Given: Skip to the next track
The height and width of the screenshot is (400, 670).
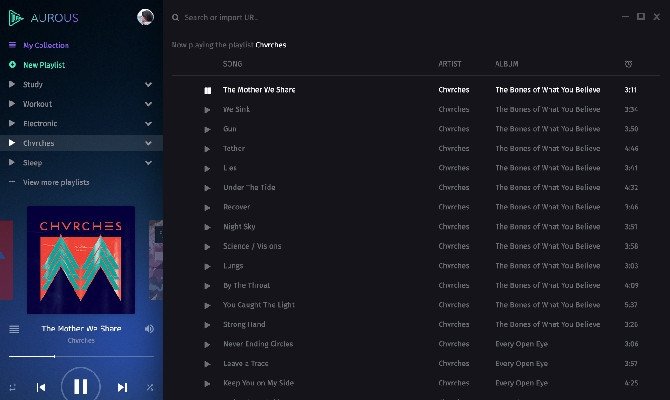Looking at the screenshot, I should (x=122, y=388).
